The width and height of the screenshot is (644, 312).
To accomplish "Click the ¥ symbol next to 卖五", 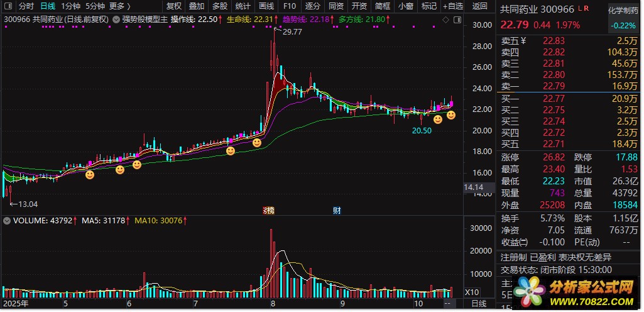I will point(523,41).
